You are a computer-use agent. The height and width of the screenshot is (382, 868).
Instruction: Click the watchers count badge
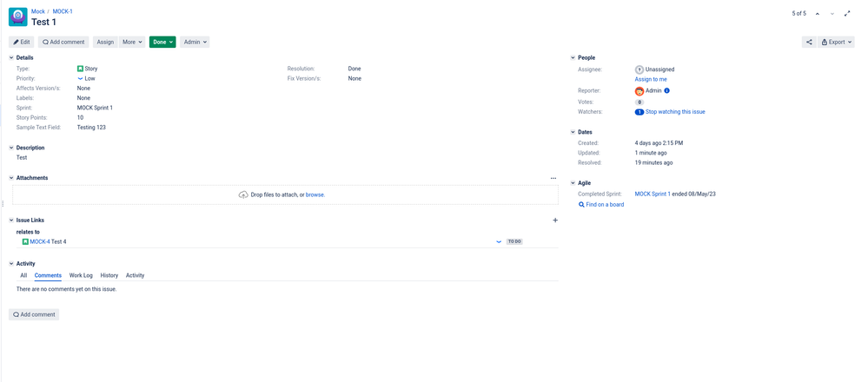[639, 112]
